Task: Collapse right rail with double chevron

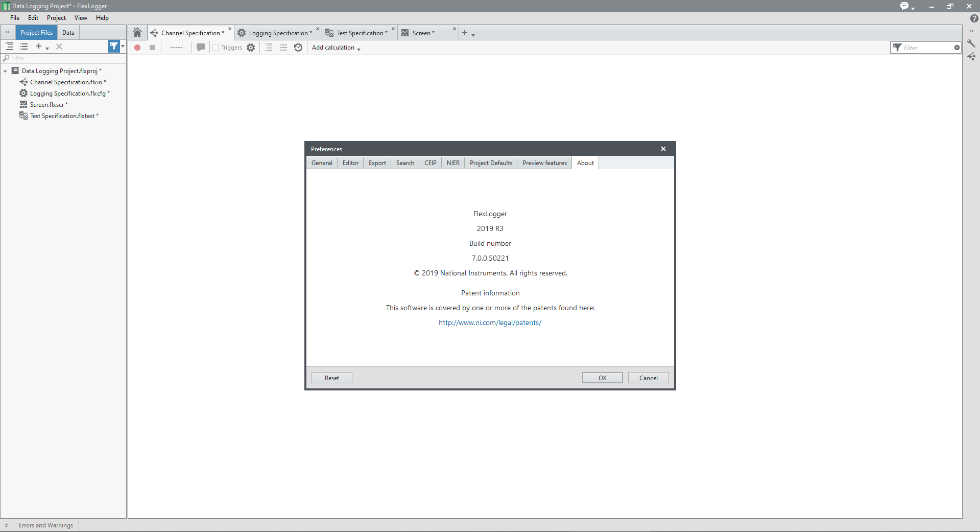Action: click(972, 31)
